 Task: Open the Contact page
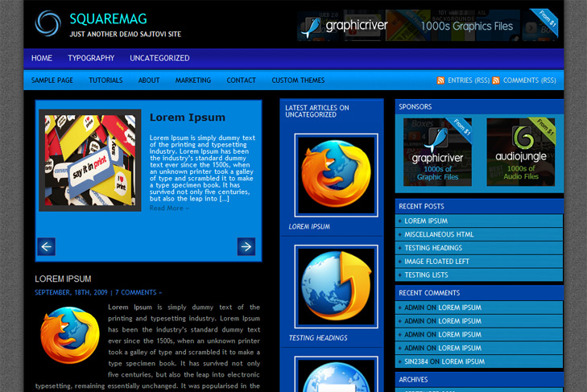click(x=241, y=80)
